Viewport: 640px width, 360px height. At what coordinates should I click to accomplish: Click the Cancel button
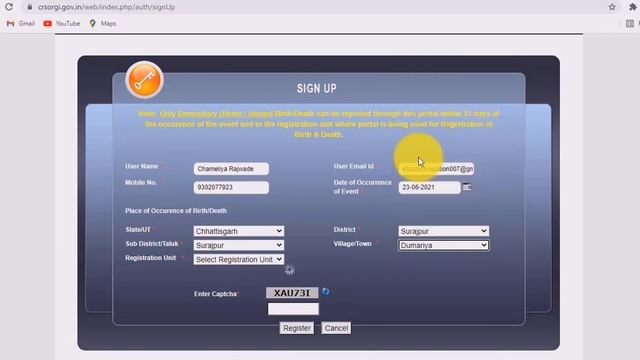coord(336,328)
